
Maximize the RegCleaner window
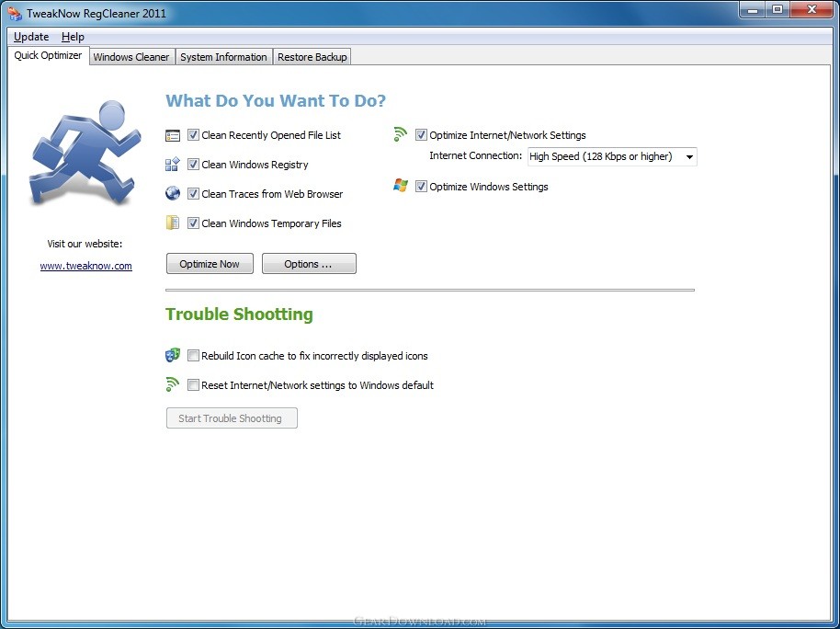click(x=778, y=10)
